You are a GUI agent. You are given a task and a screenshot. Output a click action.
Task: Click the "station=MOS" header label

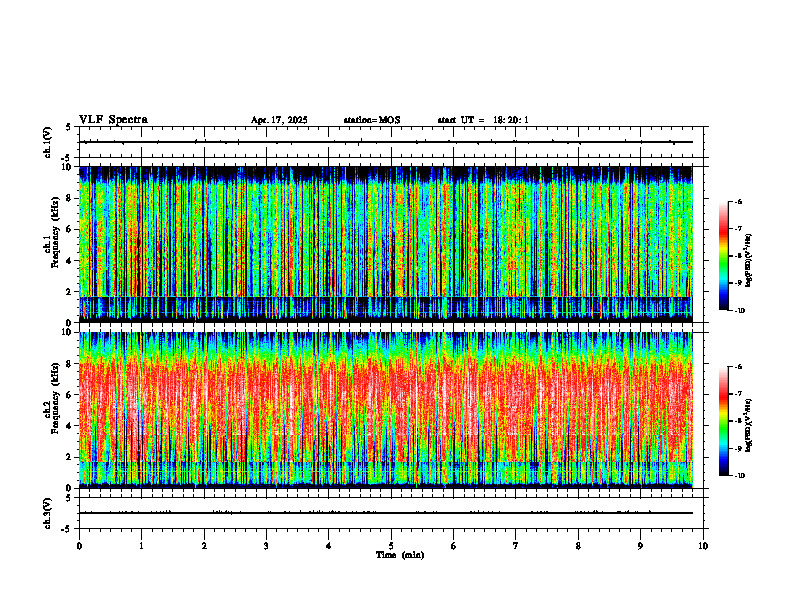tap(372, 120)
